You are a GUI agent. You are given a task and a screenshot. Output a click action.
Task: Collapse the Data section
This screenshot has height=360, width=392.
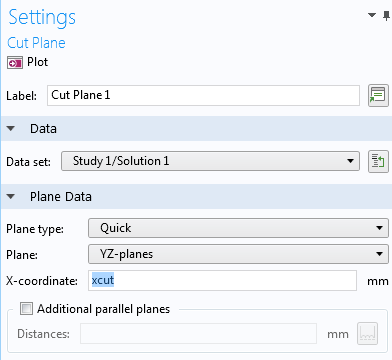(11, 128)
